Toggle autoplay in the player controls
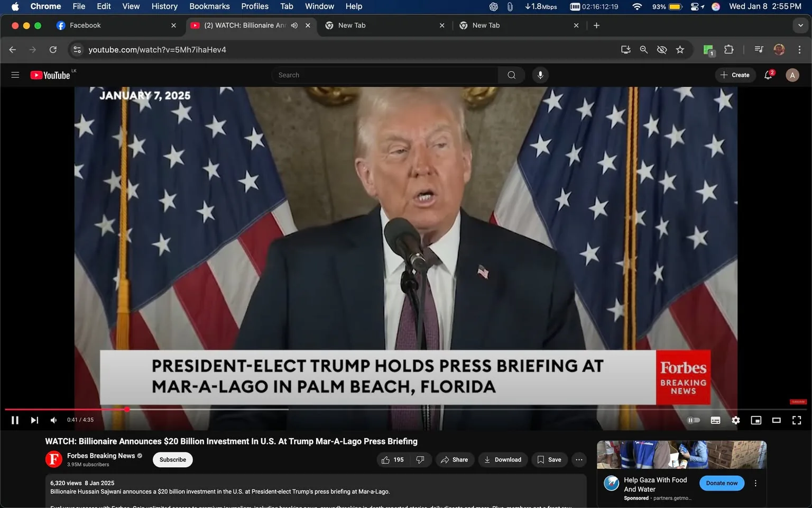 pyautogui.click(x=693, y=420)
